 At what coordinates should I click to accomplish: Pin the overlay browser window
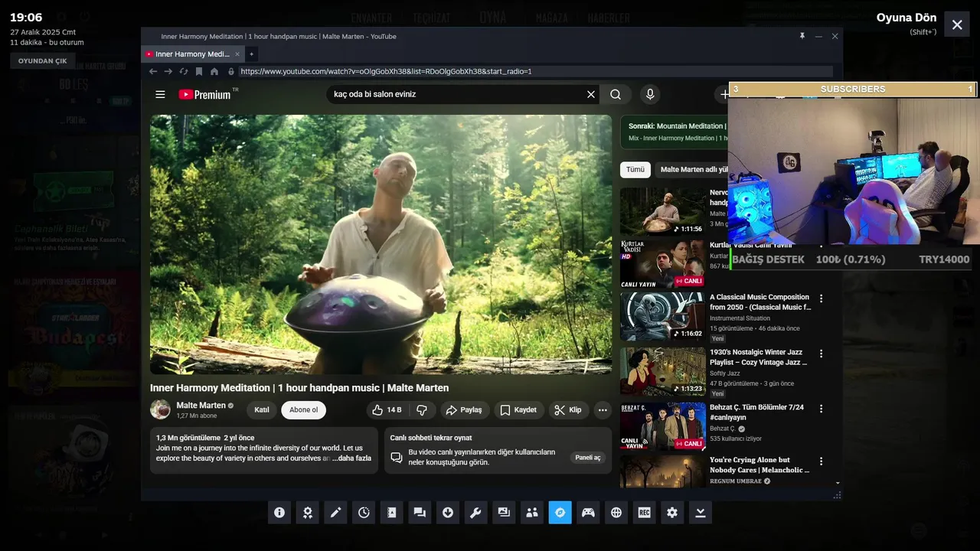(802, 36)
